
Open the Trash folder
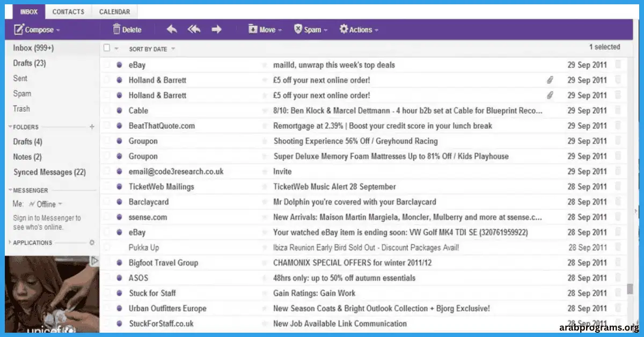21,109
